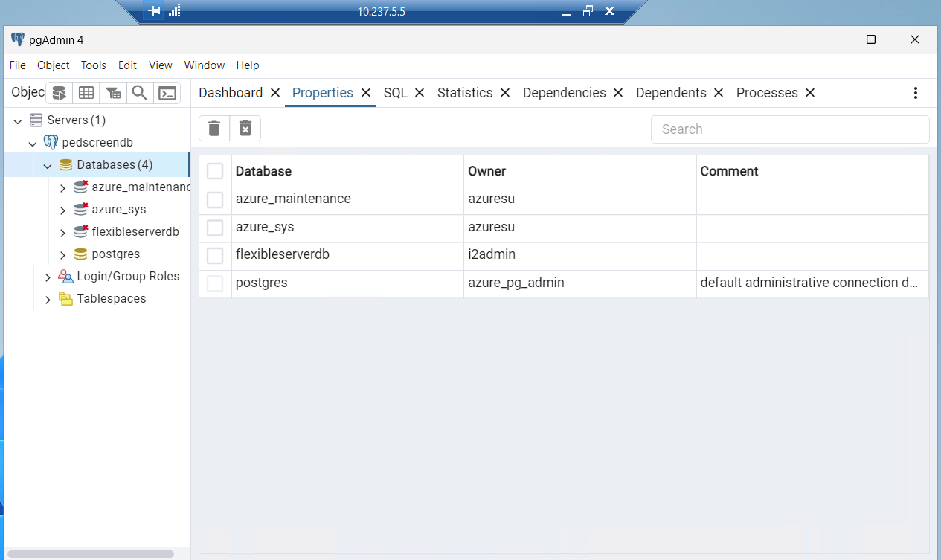Open the Tools menu
Image resolution: width=941 pixels, height=560 pixels.
tap(94, 65)
